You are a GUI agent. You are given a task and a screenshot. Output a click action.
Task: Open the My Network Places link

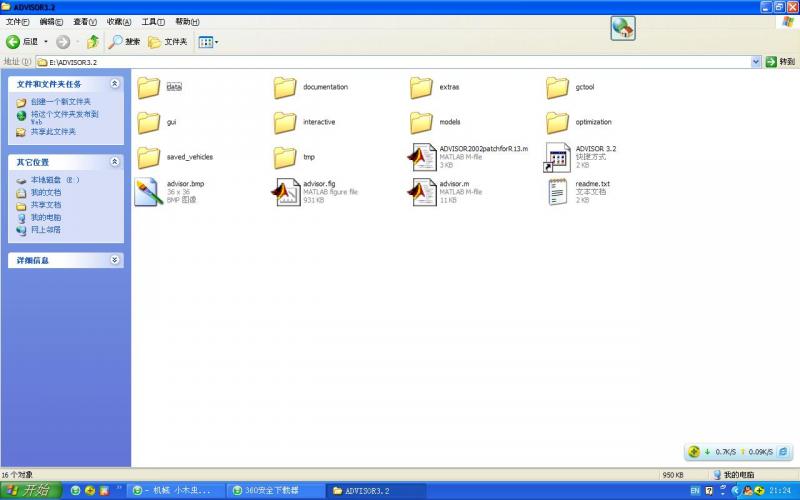point(45,230)
